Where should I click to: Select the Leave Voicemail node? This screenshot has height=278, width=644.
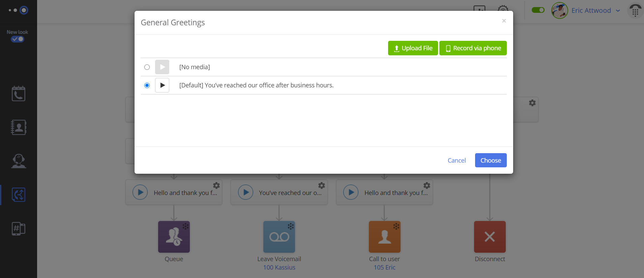pyautogui.click(x=279, y=237)
